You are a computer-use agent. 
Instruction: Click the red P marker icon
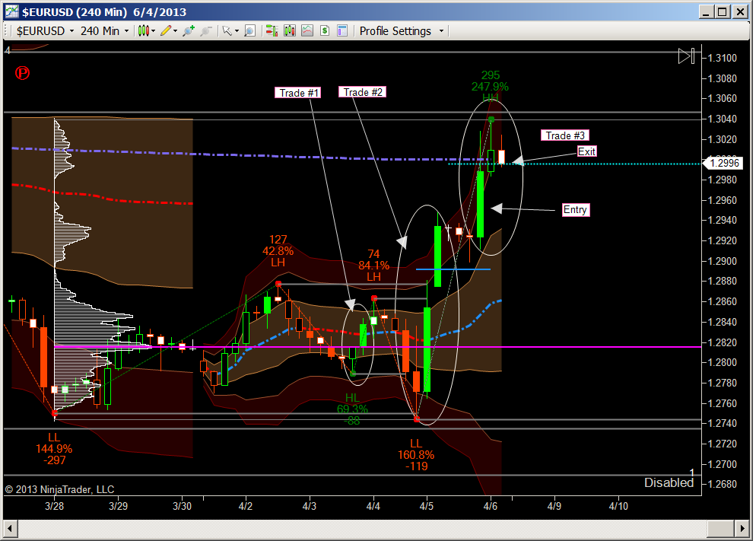tap(22, 73)
